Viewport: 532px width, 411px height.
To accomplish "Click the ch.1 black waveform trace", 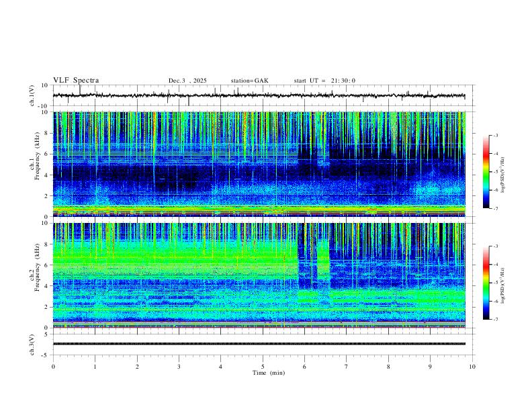I will [259, 95].
